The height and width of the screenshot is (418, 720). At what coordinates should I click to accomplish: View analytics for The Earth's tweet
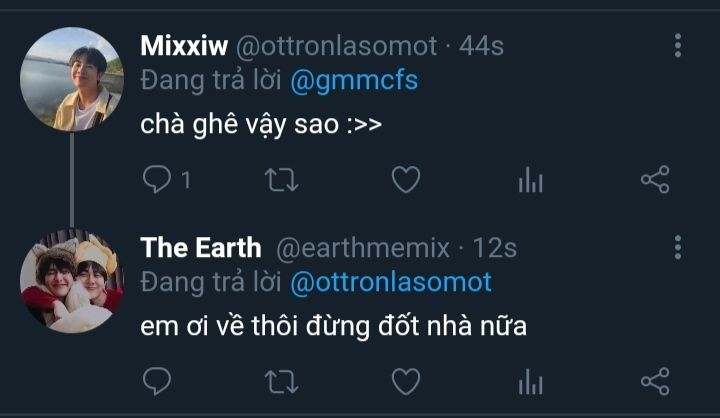pos(531,381)
